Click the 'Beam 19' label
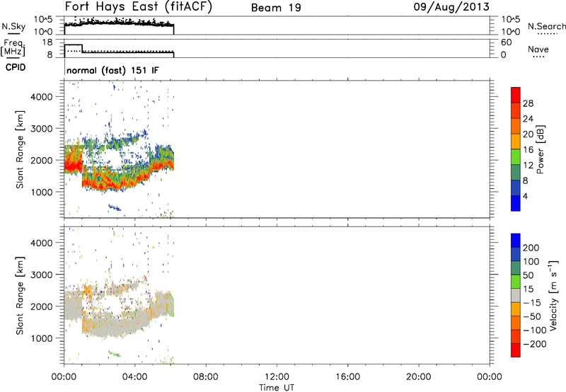This screenshot has height=392, width=566. (276, 8)
